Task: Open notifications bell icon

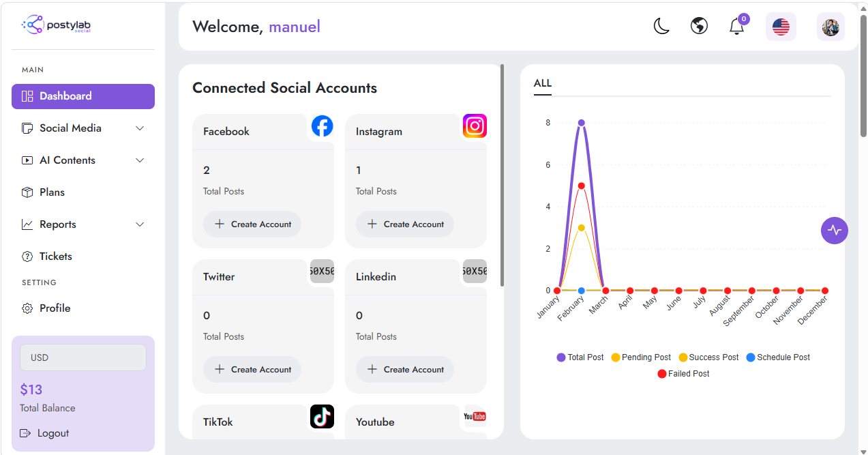Action: click(x=737, y=27)
